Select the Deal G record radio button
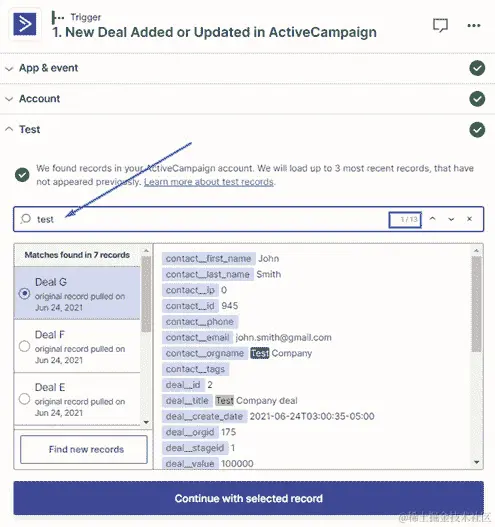The height and width of the screenshot is (527, 495). (24, 294)
